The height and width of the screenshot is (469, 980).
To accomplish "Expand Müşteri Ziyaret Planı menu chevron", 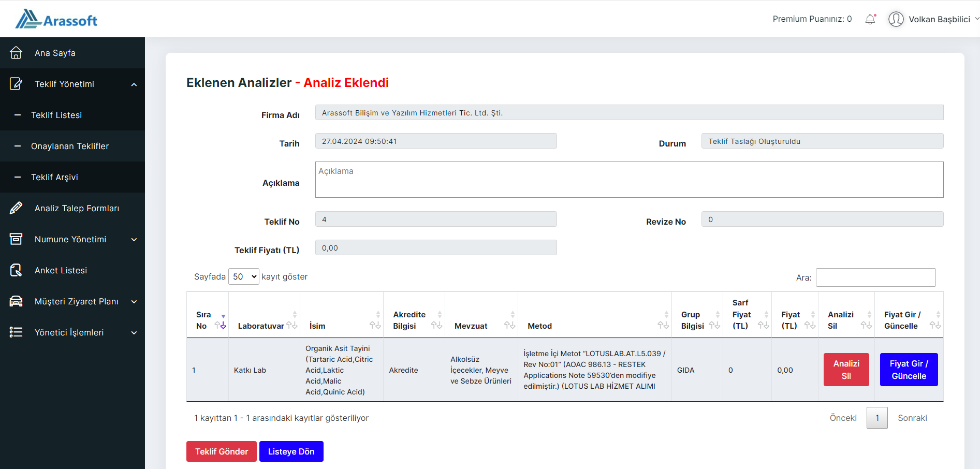I will pos(134,302).
